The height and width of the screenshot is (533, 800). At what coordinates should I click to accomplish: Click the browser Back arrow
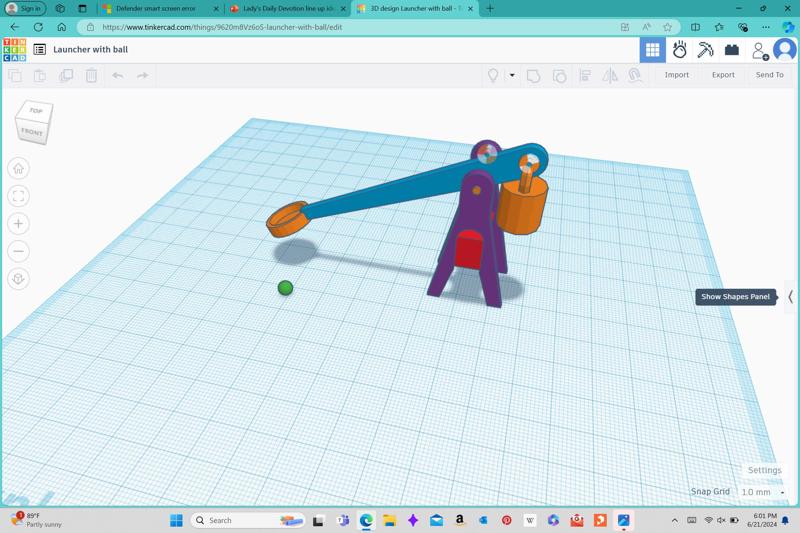[x=14, y=27]
